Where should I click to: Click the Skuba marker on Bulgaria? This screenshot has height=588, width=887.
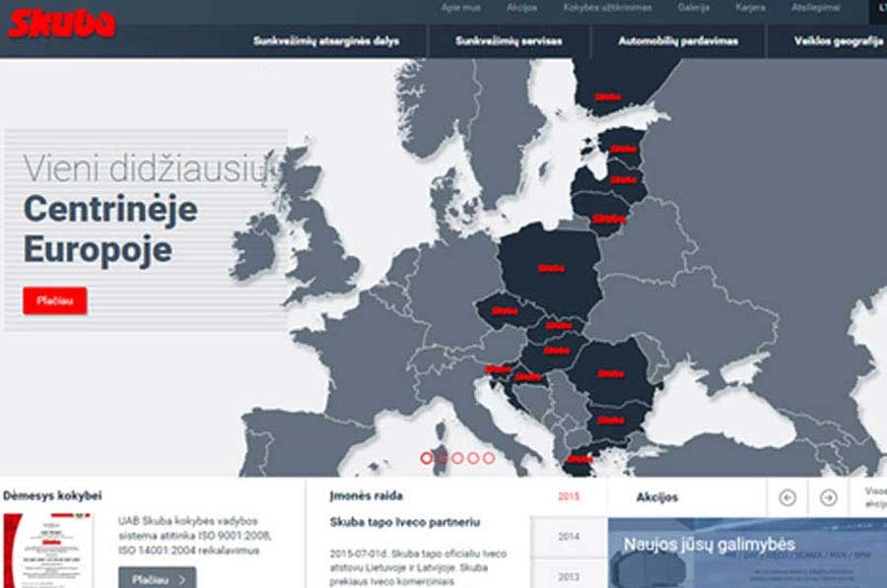[611, 421]
